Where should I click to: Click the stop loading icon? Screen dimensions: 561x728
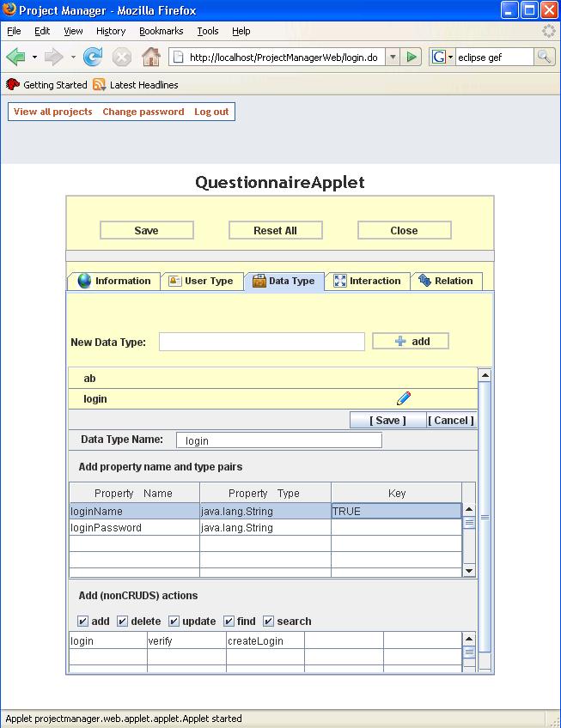pyautogui.click(x=121, y=58)
